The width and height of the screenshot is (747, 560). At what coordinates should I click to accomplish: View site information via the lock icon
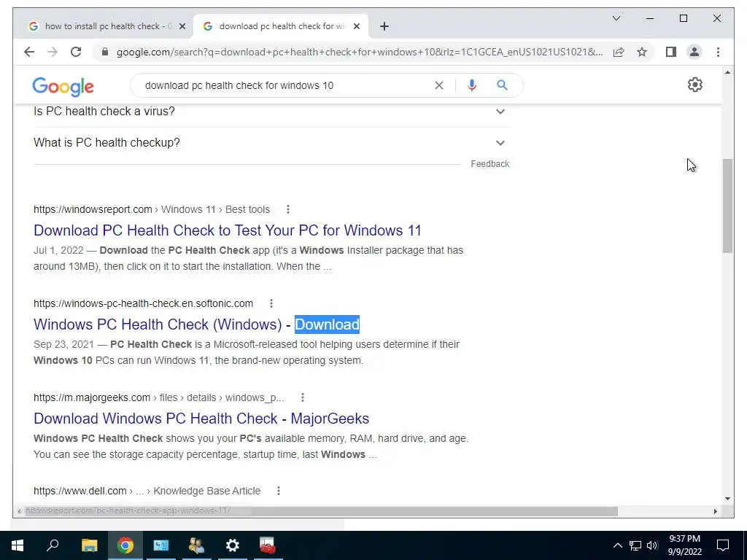tap(105, 52)
